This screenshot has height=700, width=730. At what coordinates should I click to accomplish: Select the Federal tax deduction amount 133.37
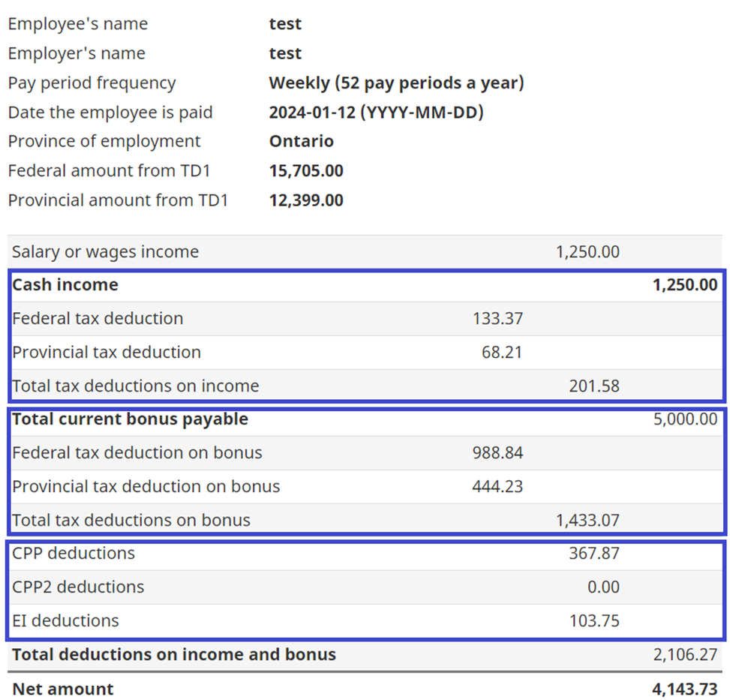pos(497,319)
